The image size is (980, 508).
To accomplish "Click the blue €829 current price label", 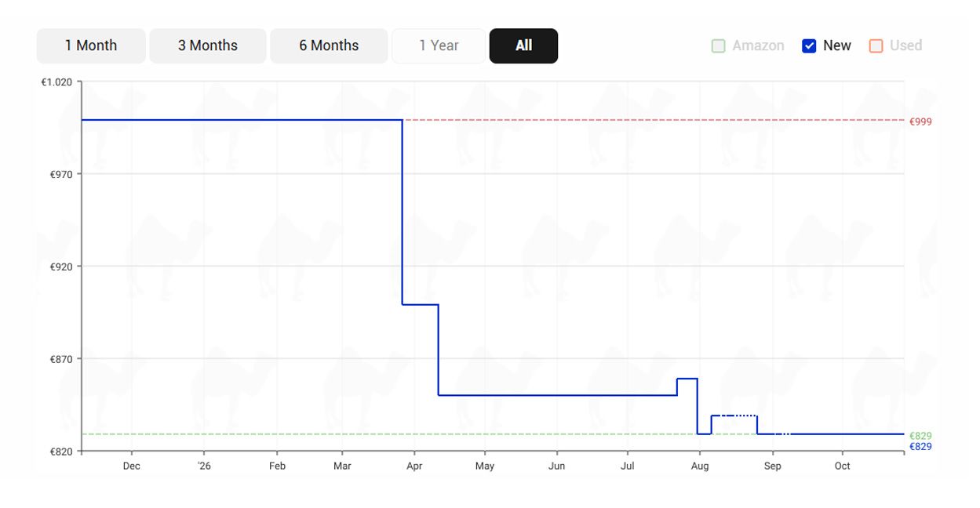I will pyautogui.click(x=920, y=447).
